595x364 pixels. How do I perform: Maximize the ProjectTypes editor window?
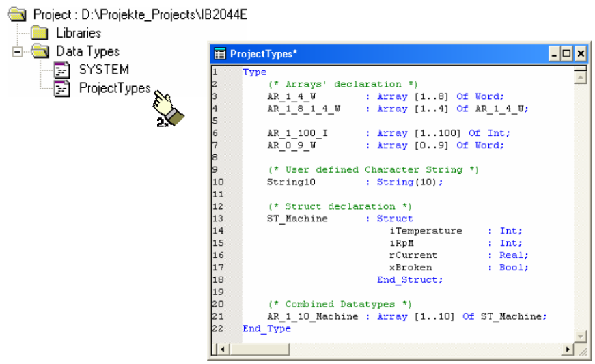click(x=566, y=54)
